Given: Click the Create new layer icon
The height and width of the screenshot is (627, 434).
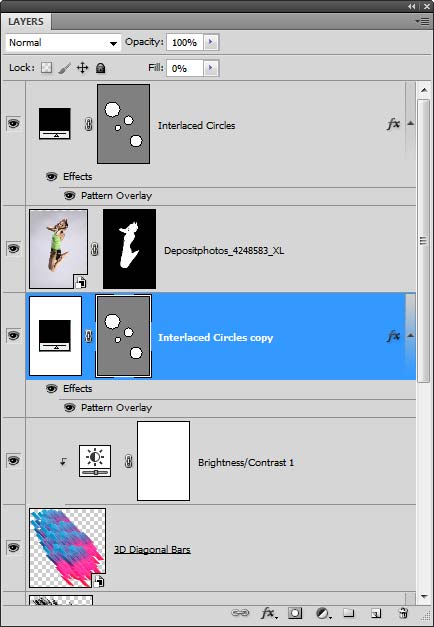Looking at the screenshot, I should click(x=375, y=613).
